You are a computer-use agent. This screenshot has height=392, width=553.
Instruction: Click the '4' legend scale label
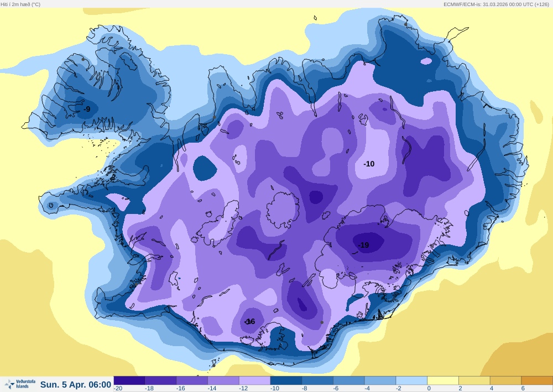[492, 389]
